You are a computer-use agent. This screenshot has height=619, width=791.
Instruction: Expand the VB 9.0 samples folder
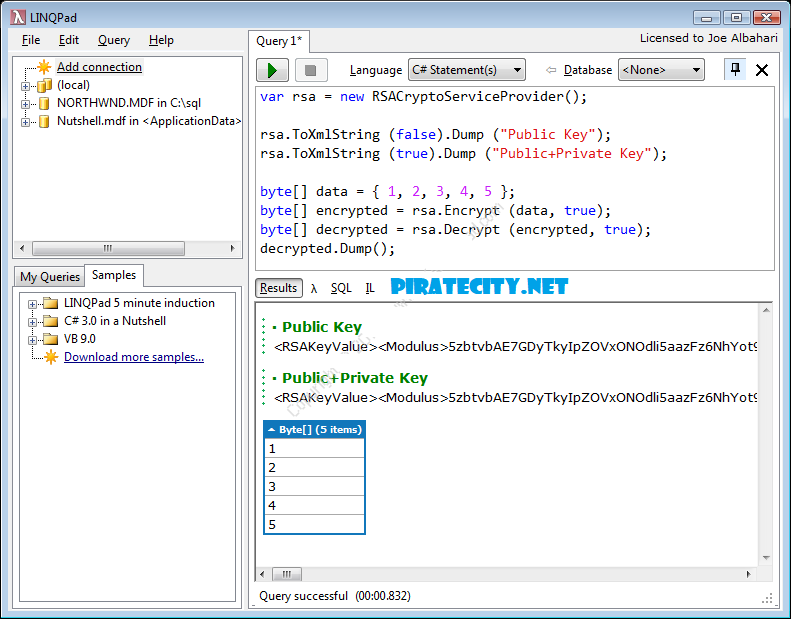pos(32,340)
